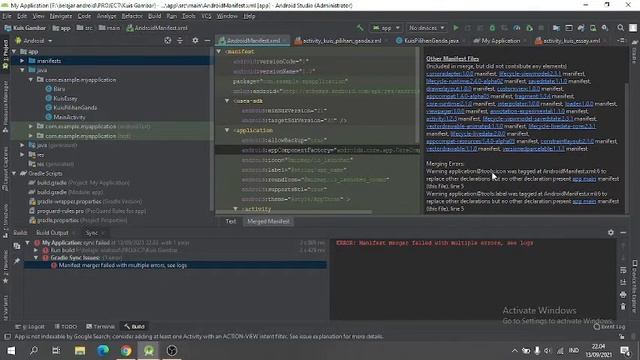Screen dimensions: 640x360
Task: Open the Profiler gauge icon in toolbar
Action: [x=517, y=28]
